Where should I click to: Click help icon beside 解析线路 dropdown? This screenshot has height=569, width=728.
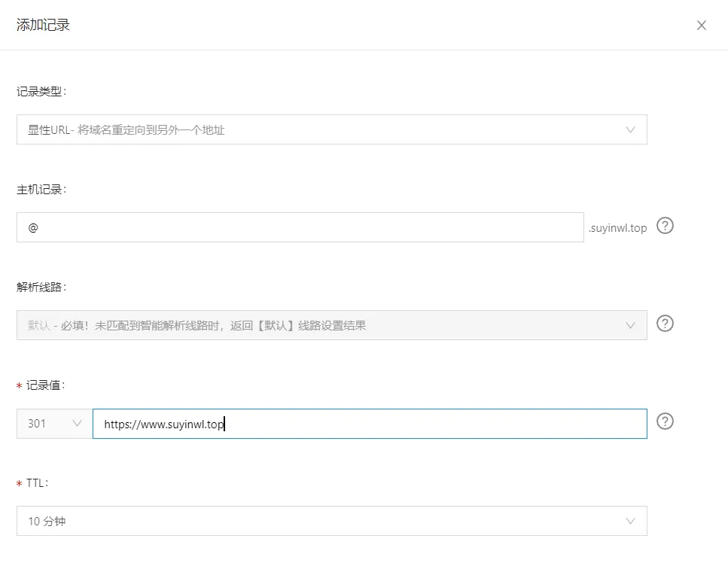pos(665,324)
